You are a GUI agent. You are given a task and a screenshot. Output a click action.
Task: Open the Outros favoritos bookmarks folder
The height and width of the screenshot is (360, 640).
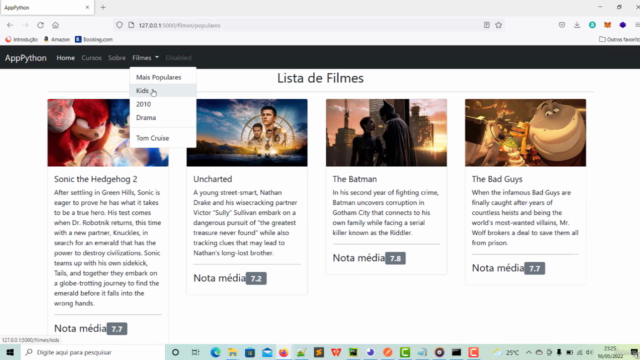point(619,40)
